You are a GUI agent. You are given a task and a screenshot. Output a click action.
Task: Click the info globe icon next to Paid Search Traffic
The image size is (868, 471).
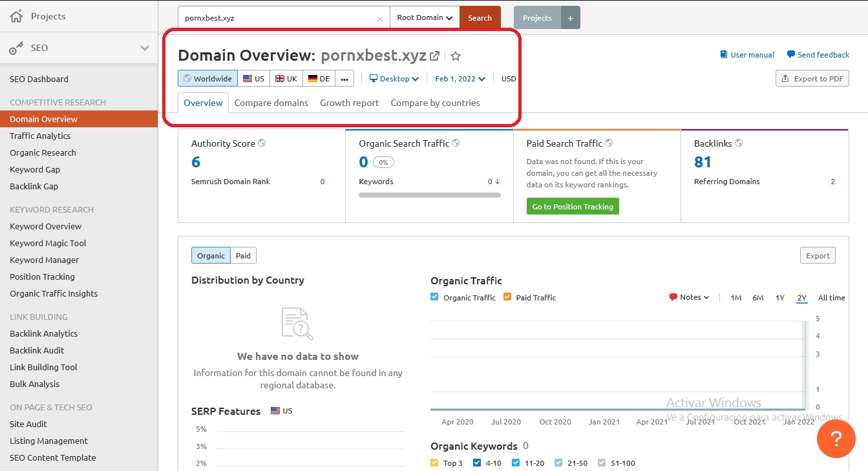coord(609,143)
